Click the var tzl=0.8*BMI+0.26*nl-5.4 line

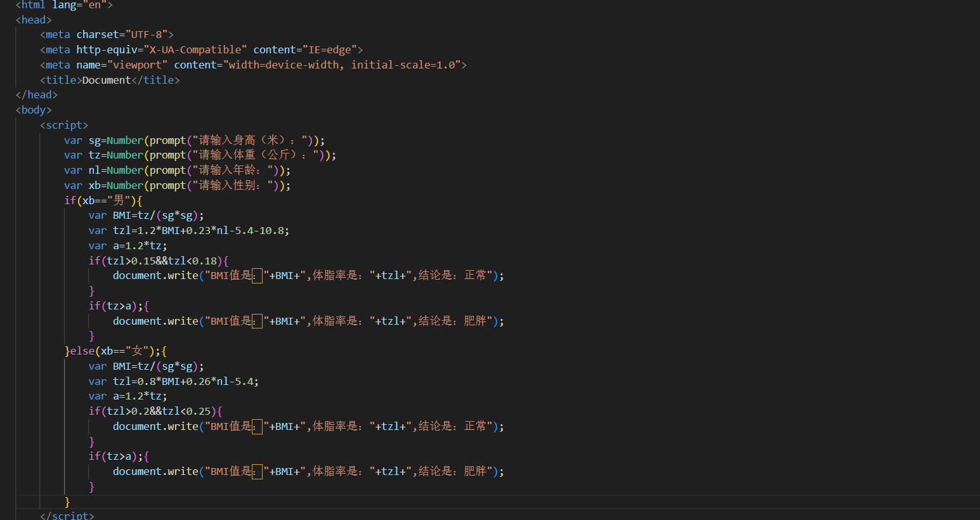(x=174, y=381)
